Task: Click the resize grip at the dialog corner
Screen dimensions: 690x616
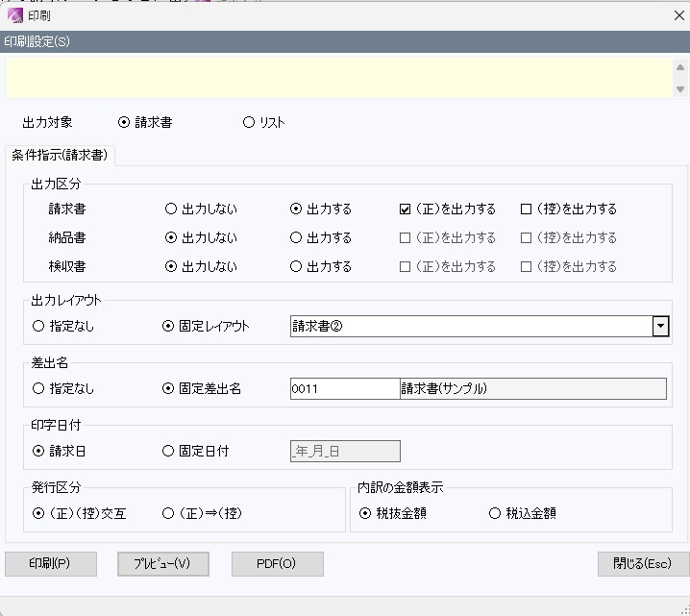Action: 685,611
